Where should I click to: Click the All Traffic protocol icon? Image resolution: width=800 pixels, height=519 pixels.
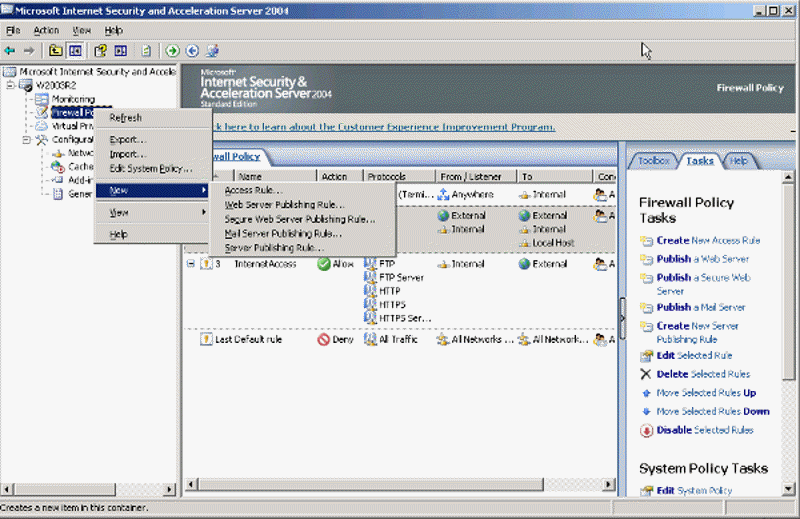pyautogui.click(x=370, y=339)
